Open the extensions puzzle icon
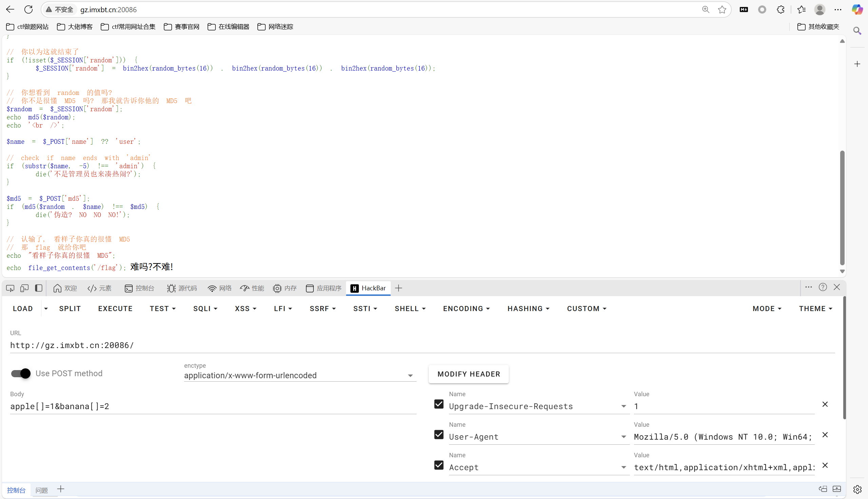The image size is (868, 499). point(780,9)
